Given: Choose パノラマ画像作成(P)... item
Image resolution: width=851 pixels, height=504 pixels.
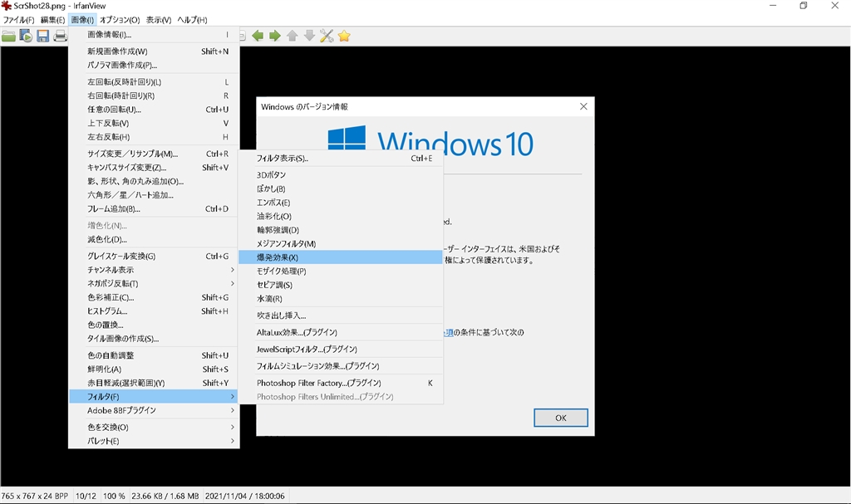Looking at the screenshot, I should pyautogui.click(x=154, y=65).
